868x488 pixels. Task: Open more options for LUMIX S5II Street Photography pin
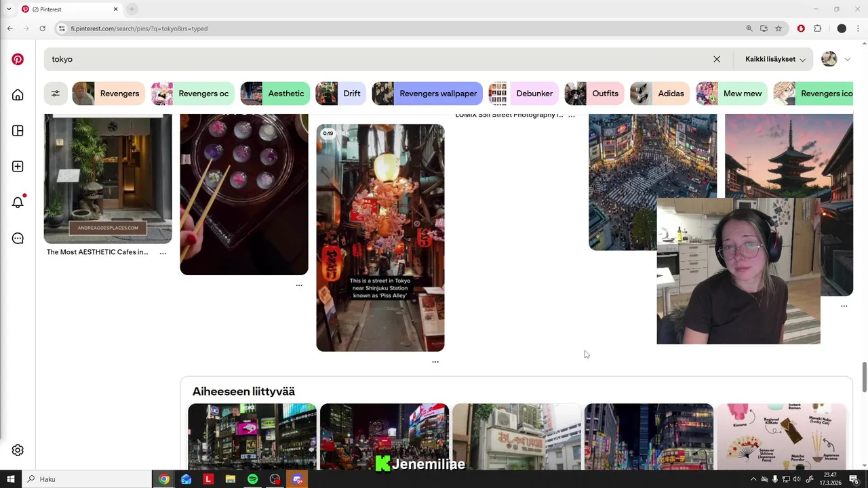click(572, 116)
